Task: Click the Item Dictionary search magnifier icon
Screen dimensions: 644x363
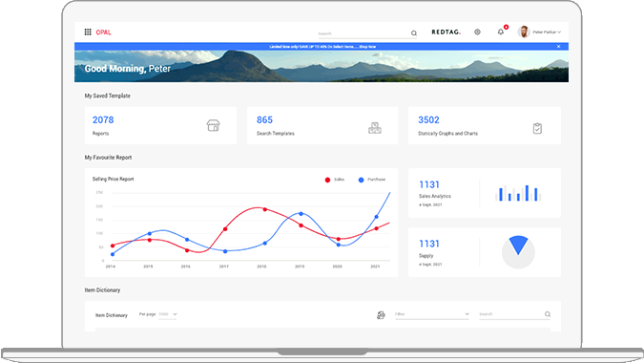Action: point(548,314)
